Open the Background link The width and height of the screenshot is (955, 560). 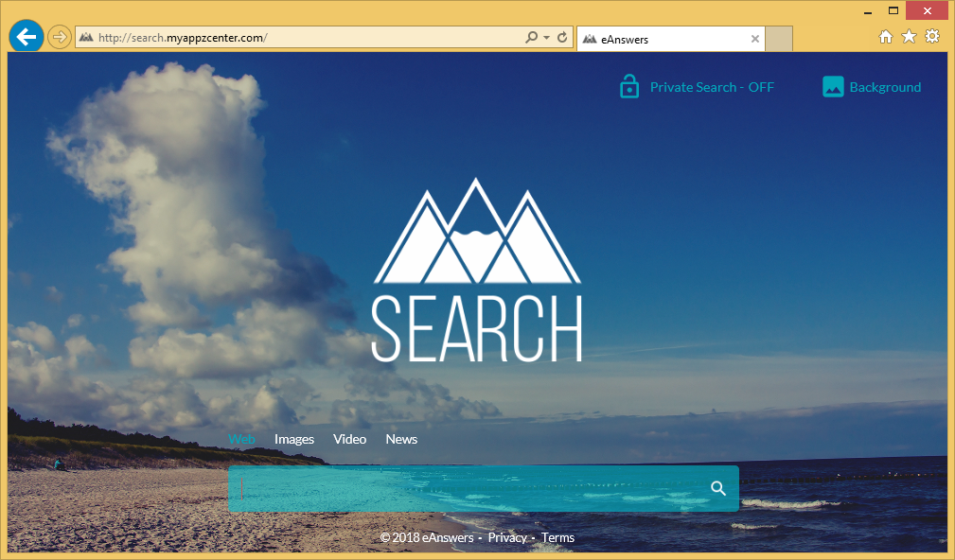(x=885, y=87)
